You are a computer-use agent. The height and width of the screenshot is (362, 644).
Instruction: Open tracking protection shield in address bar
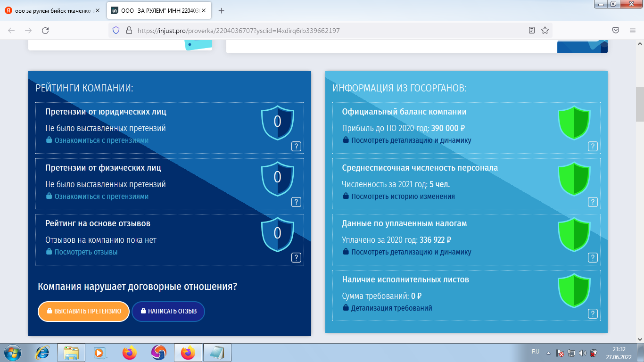point(116,31)
